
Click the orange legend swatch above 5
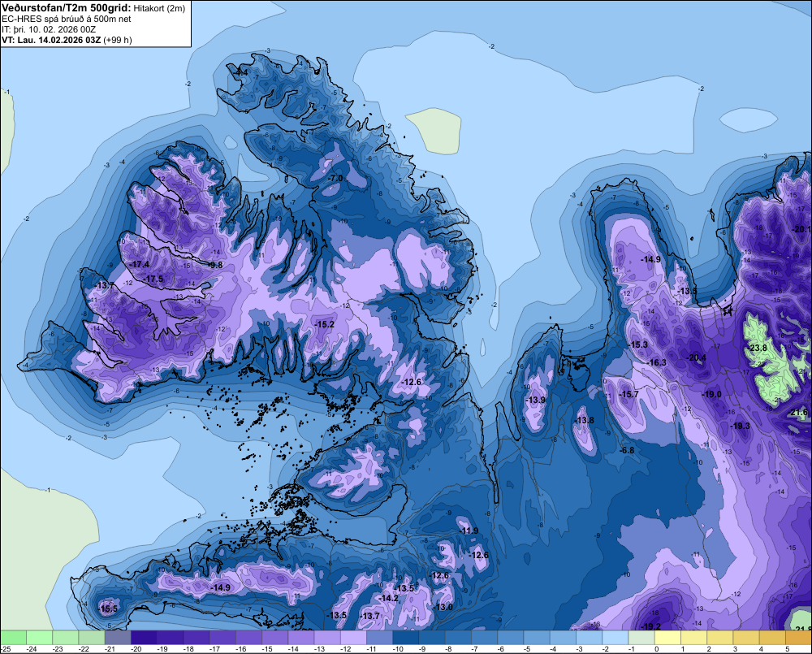[798, 638]
